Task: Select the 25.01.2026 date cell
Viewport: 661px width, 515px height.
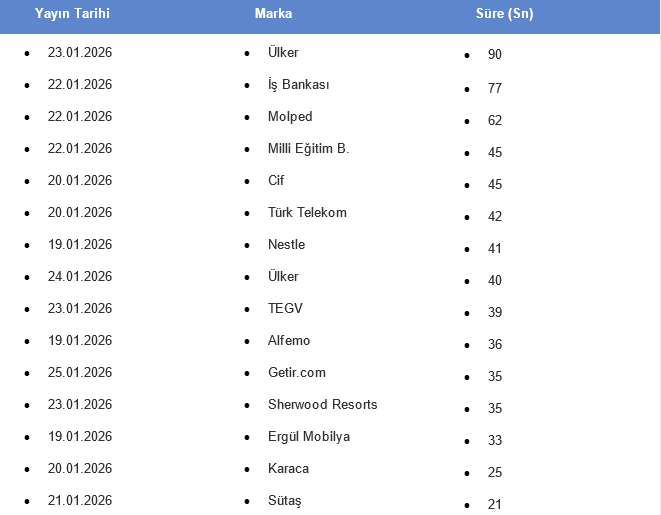Action: pyautogui.click(x=80, y=373)
